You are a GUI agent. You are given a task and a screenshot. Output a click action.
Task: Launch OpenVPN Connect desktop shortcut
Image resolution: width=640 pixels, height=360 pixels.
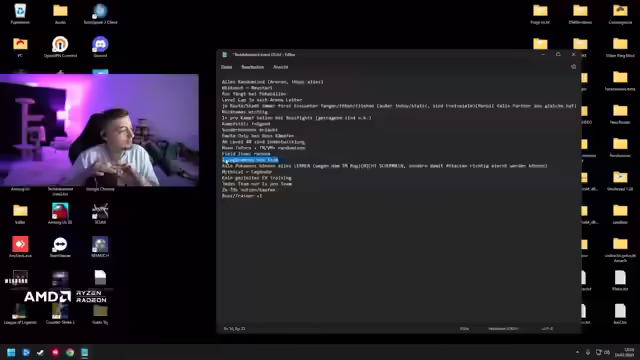pos(60,47)
